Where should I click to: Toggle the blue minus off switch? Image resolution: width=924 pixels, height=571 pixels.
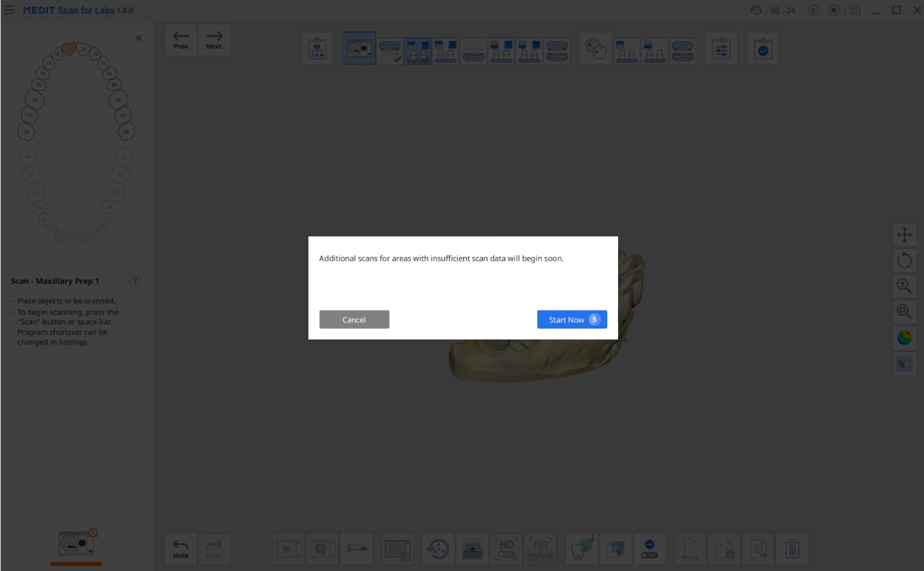pos(649,549)
